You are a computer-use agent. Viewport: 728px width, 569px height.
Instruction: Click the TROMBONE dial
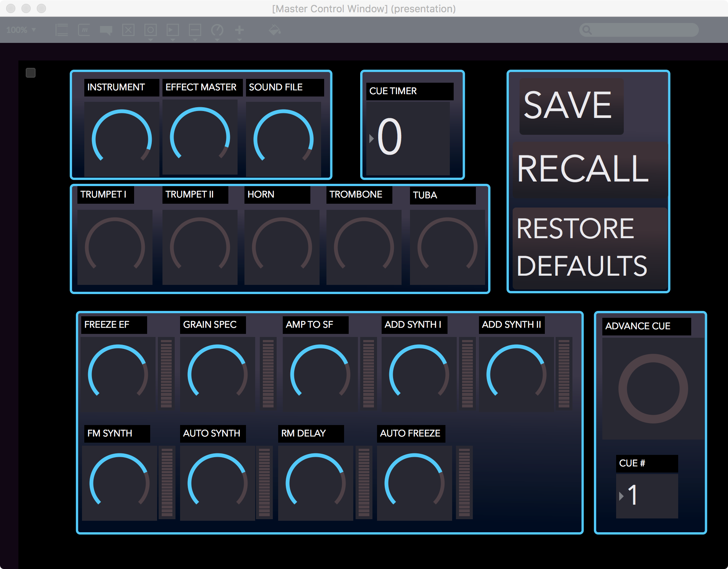point(364,247)
